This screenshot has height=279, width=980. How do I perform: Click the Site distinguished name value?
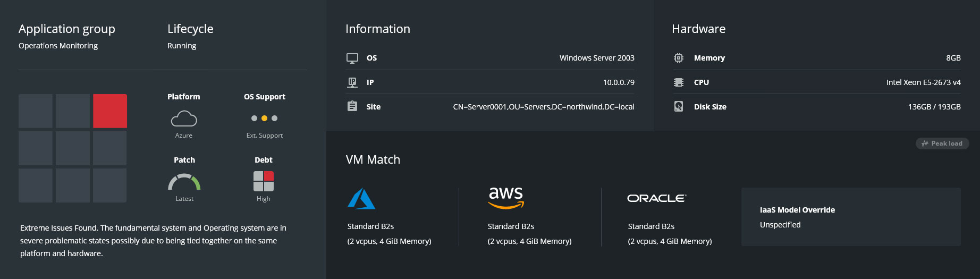point(543,107)
